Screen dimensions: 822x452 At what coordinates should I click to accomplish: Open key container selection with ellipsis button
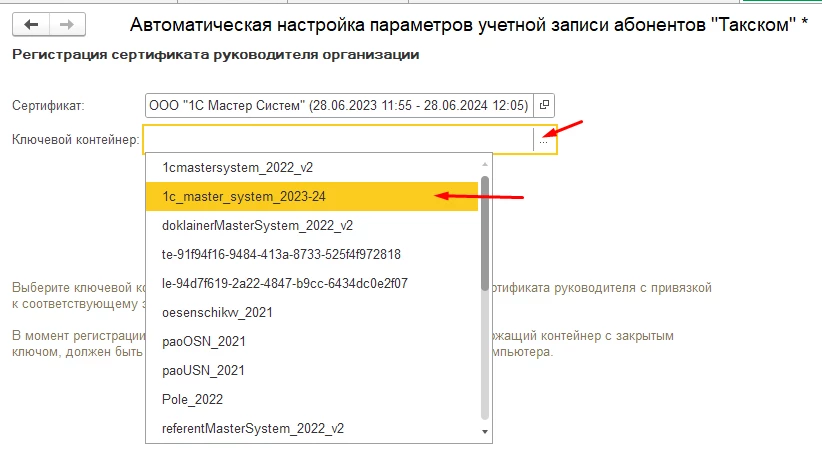544,140
